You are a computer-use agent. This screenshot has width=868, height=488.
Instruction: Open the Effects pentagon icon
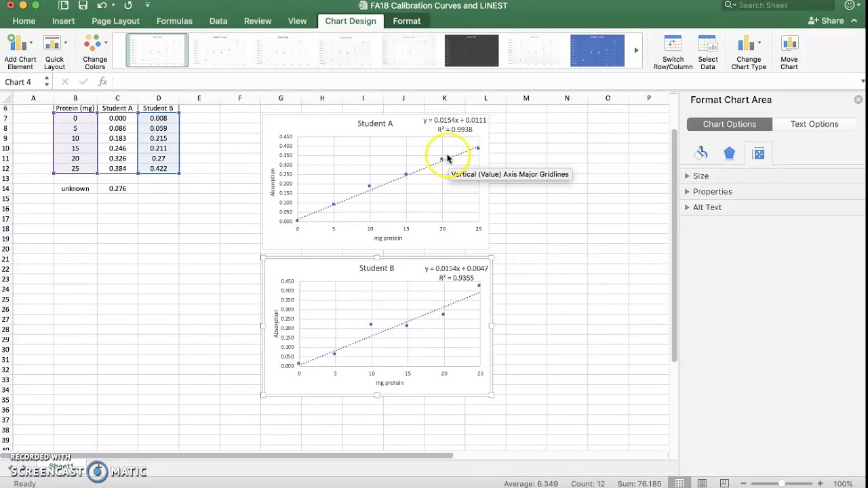(730, 154)
